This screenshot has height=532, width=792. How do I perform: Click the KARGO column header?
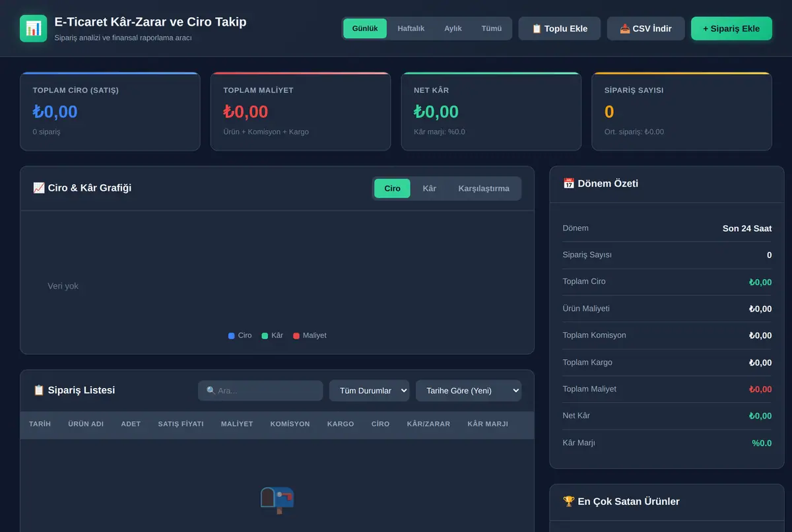[x=341, y=424]
